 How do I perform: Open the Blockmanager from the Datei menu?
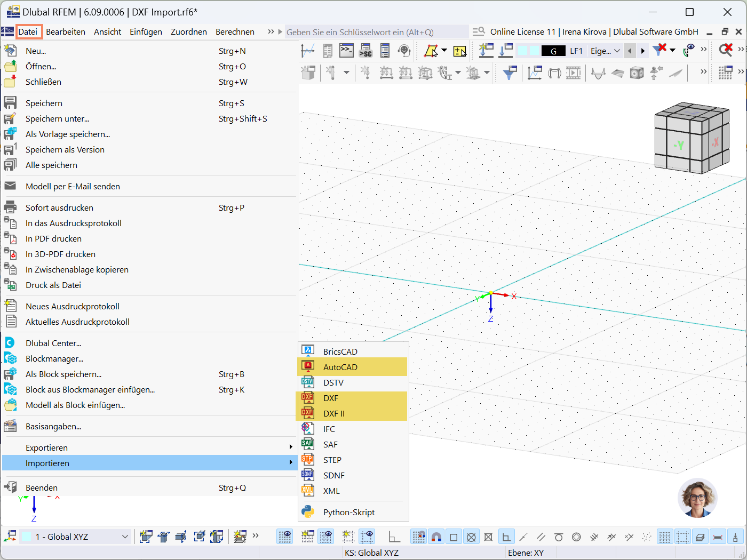pos(55,358)
